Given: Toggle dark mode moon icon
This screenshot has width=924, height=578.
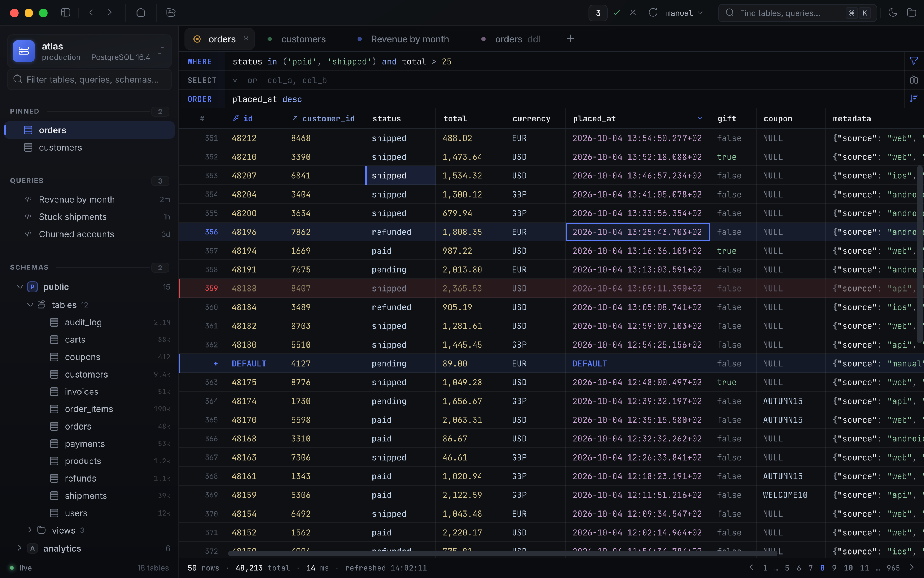Looking at the screenshot, I should coord(893,13).
